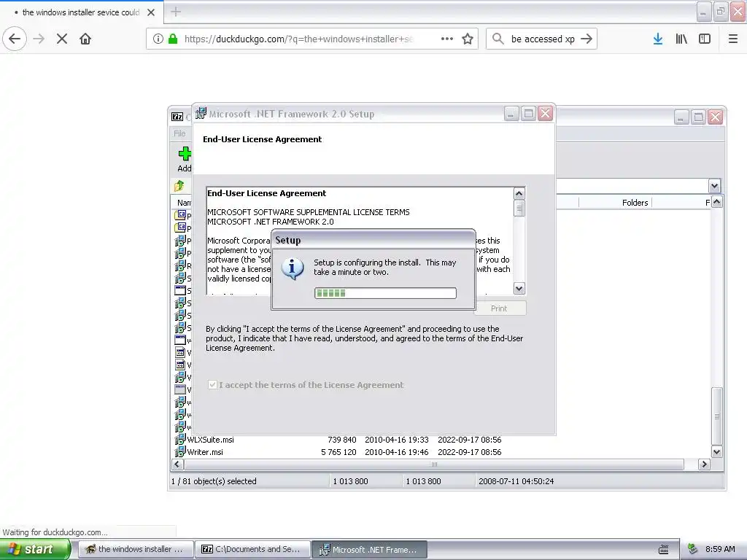Close the windows installer browser tab
Screen dimensions: 747x560
[x=151, y=12]
